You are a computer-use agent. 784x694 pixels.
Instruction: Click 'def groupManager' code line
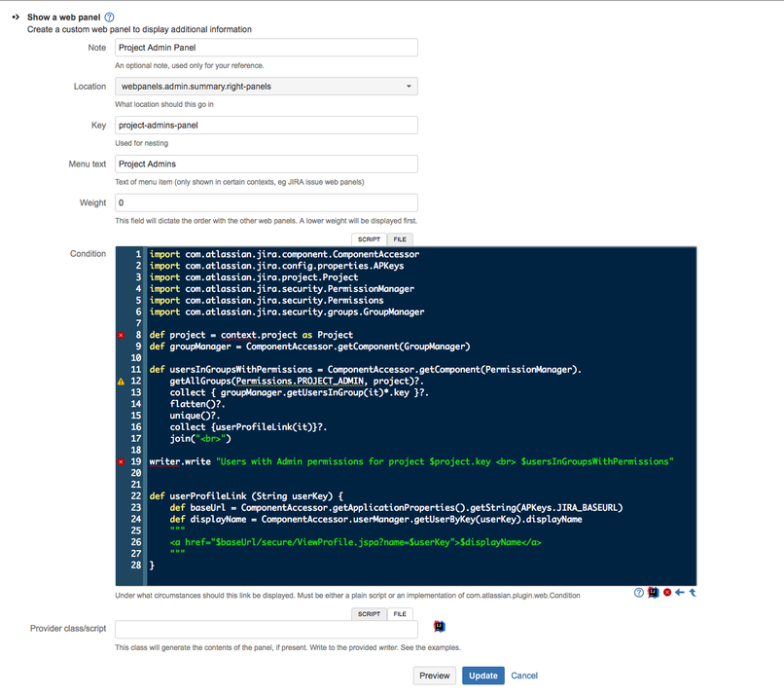[x=309, y=347]
